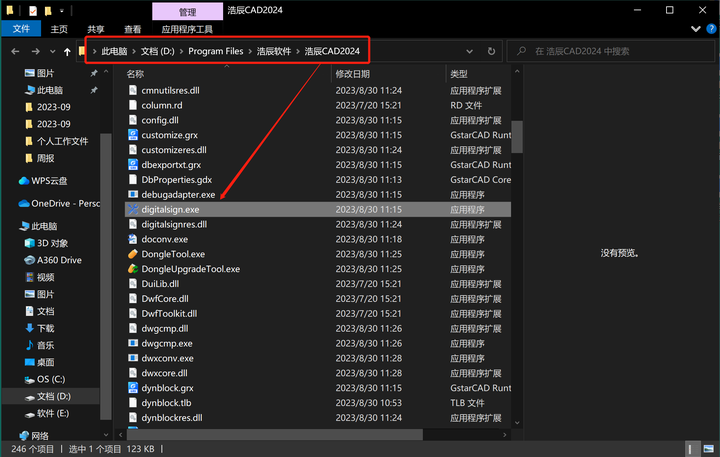Click the dwxconv.exe file icon

[x=133, y=358]
